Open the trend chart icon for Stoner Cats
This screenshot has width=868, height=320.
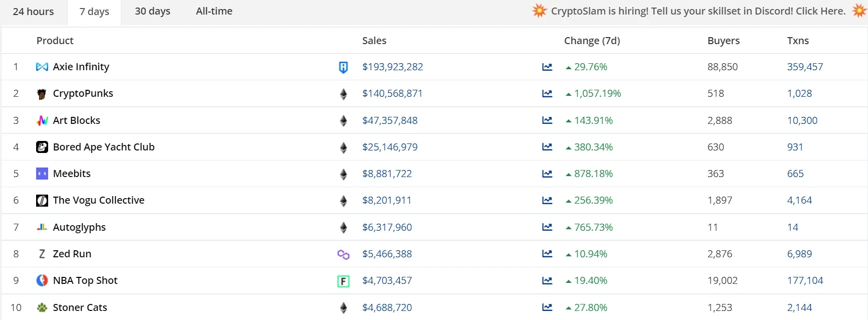click(547, 307)
